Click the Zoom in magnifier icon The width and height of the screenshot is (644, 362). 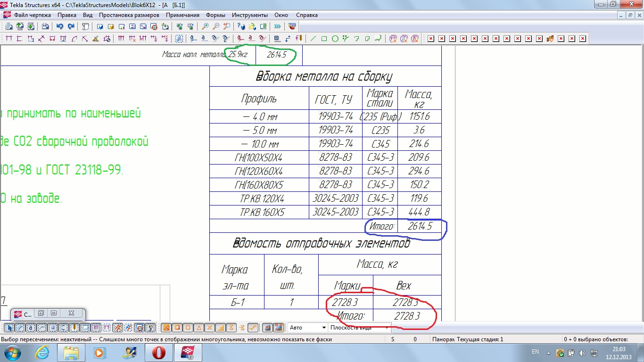click(x=205, y=26)
